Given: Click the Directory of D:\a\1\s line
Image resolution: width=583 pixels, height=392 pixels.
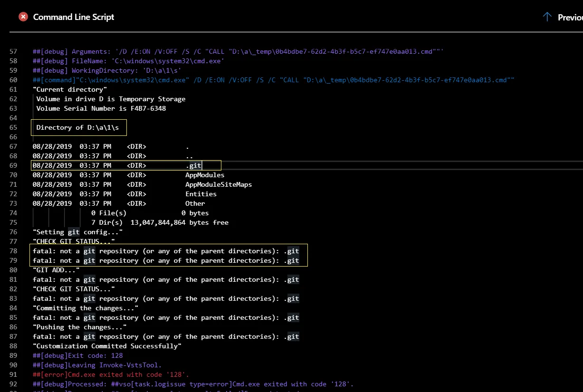Looking at the screenshot, I should coord(78,127).
